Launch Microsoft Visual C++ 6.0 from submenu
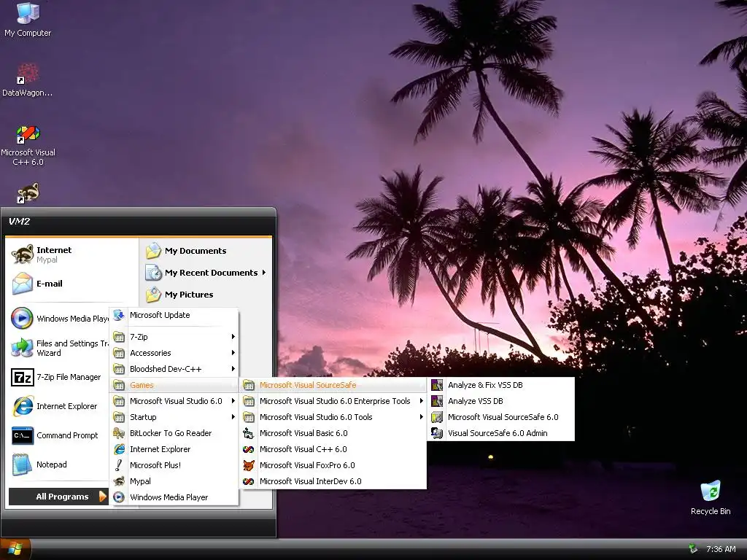 pyautogui.click(x=333, y=449)
